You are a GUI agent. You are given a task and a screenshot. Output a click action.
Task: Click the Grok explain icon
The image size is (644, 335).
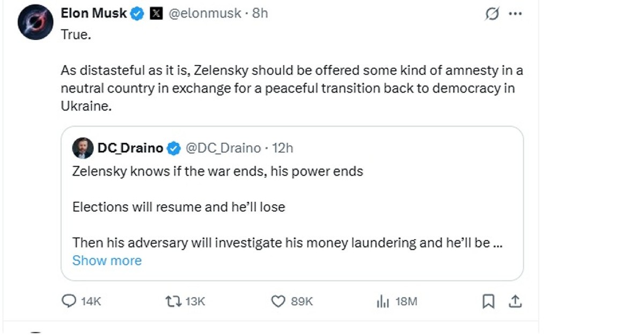coord(492,14)
